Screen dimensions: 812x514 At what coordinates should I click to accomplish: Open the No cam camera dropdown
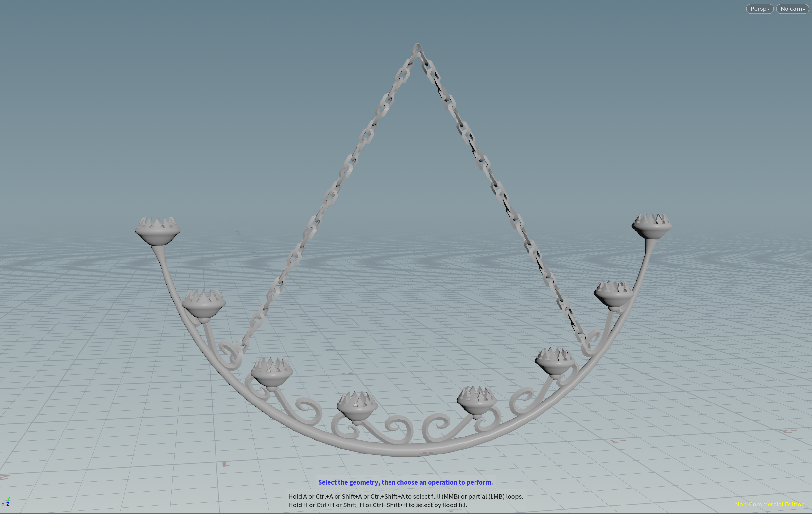[x=792, y=9]
